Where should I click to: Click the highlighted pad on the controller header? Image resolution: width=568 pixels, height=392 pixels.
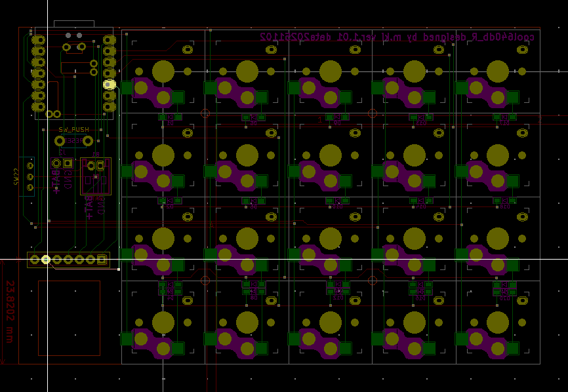click(x=110, y=85)
